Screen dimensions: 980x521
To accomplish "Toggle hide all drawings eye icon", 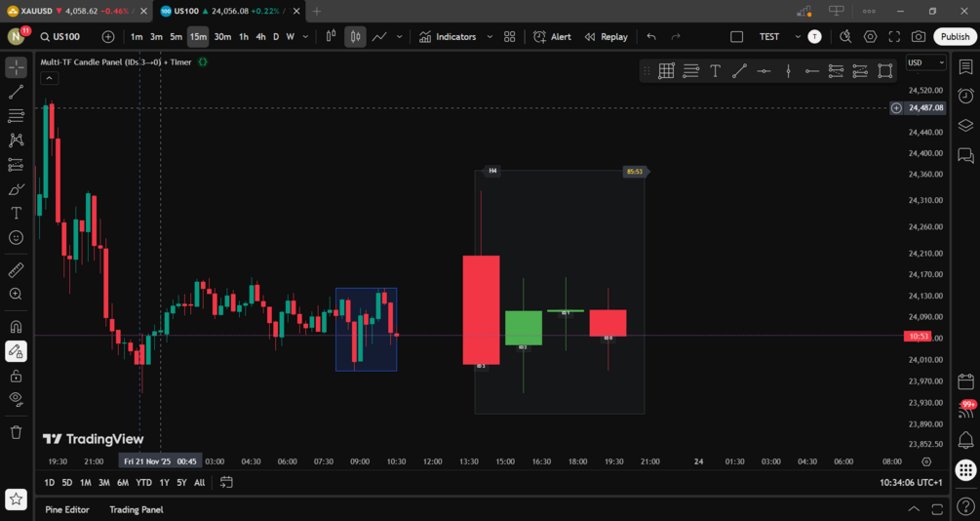I will pyautogui.click(x=17, y=399).
